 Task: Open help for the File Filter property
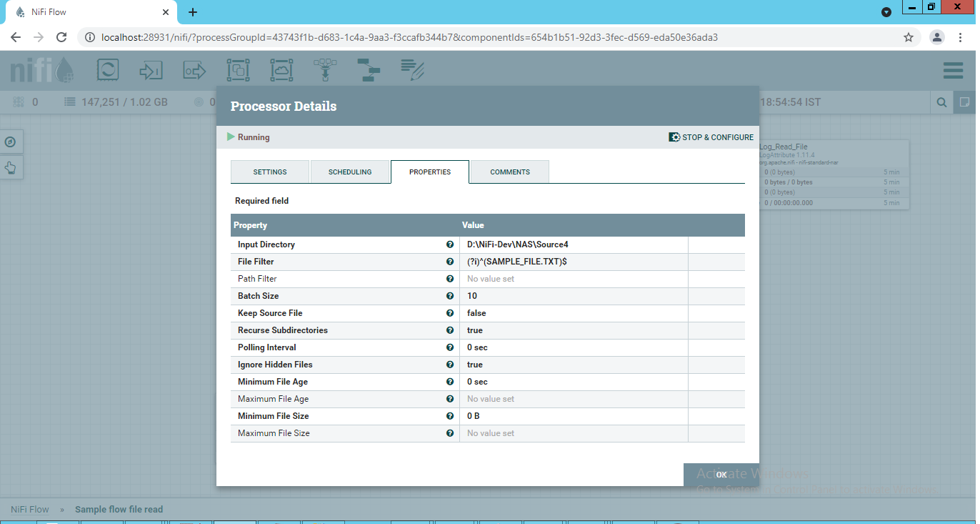[x=449, y=261]
